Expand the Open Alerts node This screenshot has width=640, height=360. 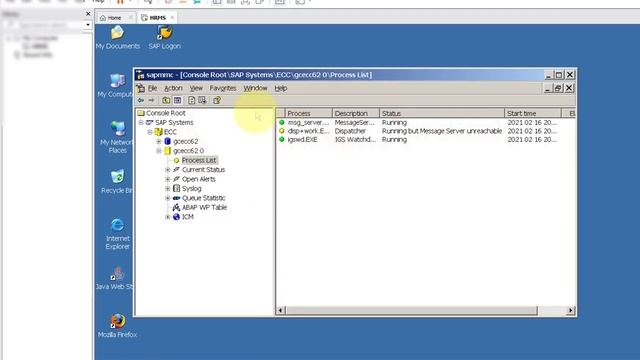[x=168, y=179]
